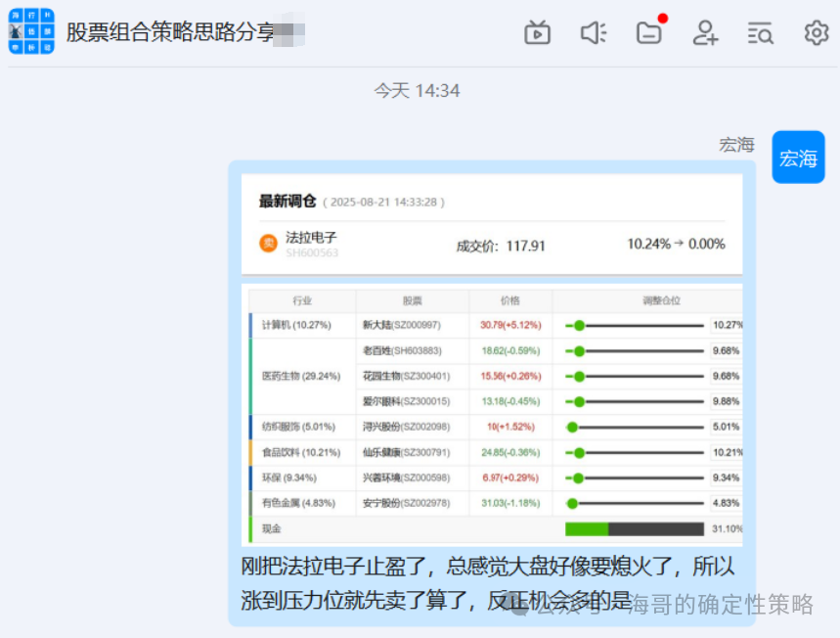Click the group title 股票组合策略思路分享
840x638 pixels.
coord(170,32)
